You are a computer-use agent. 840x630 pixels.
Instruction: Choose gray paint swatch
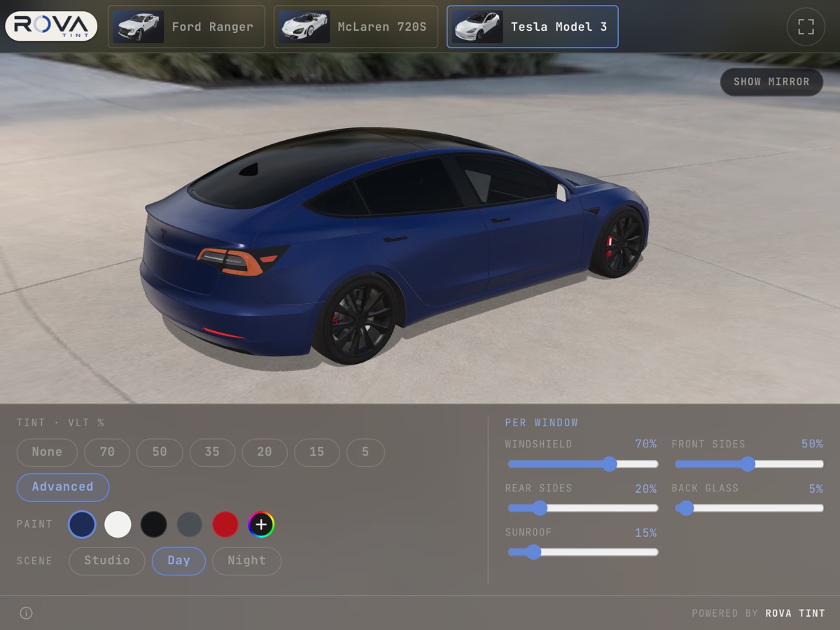click(x=190, y=524)
